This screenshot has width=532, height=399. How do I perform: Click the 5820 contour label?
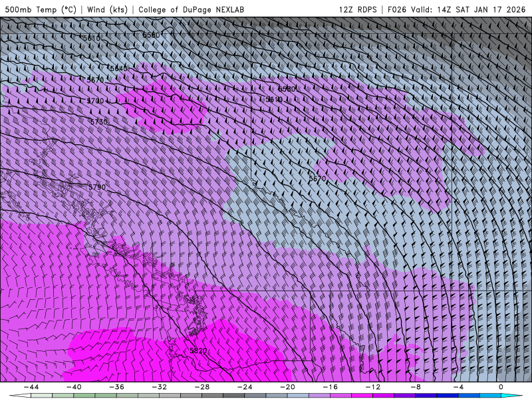[198, 351]
